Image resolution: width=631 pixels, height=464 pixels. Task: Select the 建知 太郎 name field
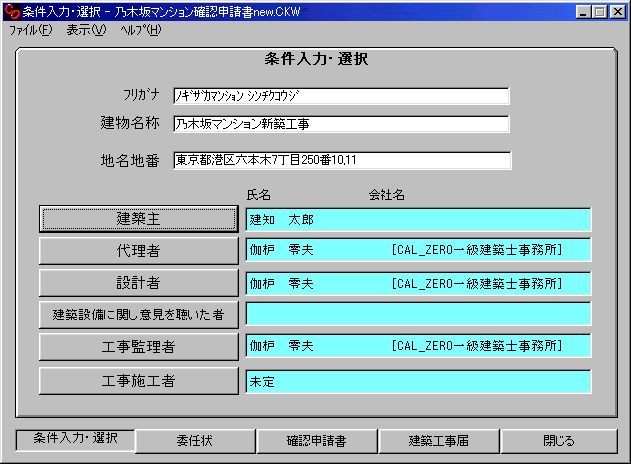click(418, 220)
